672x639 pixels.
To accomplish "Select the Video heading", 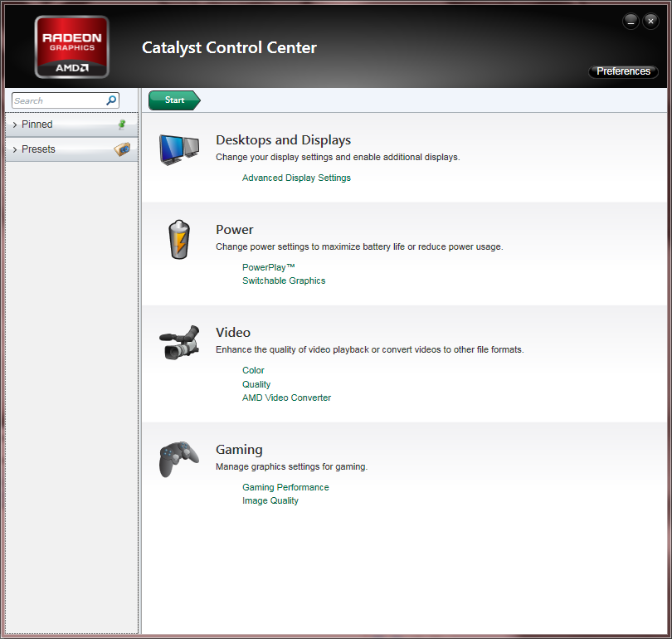I will click(x=233, y=333).
